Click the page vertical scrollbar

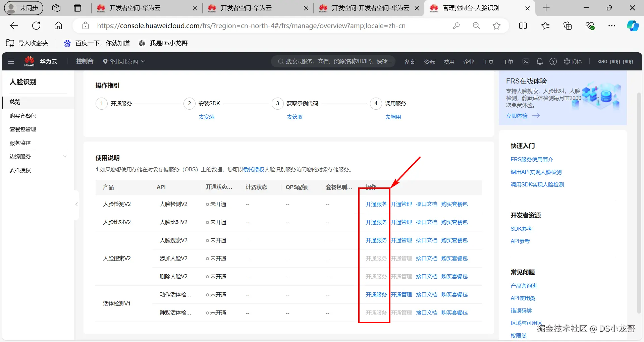[x=639, y=203]
